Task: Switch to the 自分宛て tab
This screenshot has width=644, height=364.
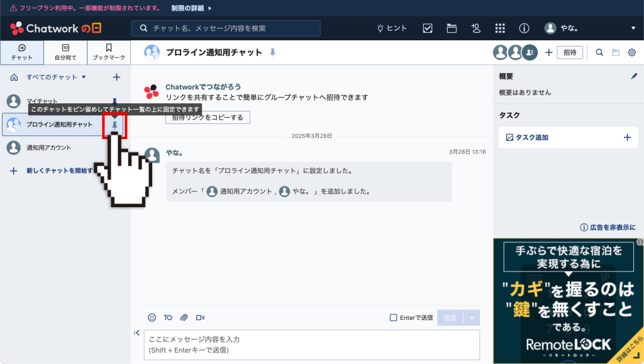Action: 65,52
